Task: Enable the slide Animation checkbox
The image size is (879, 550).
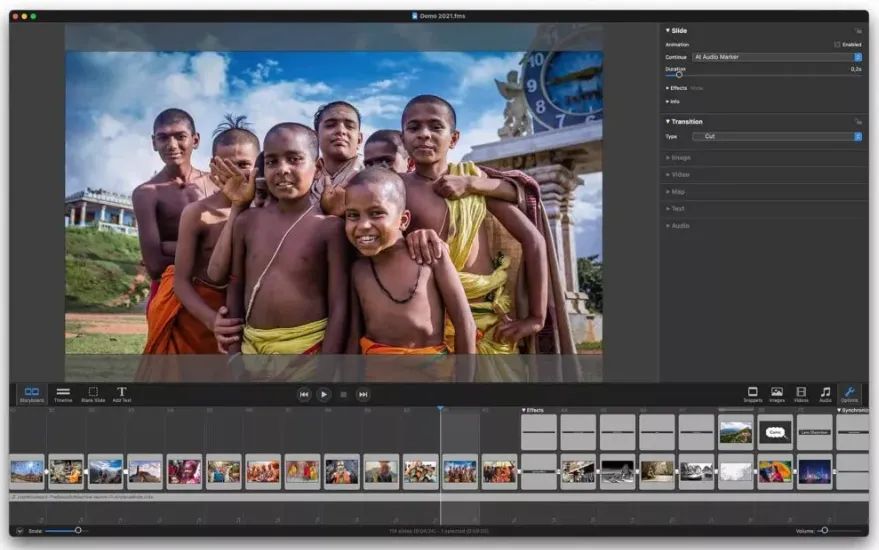Action: [x=837, y=44]
